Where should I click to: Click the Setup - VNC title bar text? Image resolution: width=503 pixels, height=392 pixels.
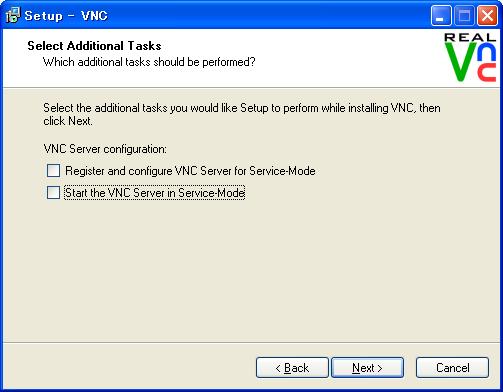point(66,16)
